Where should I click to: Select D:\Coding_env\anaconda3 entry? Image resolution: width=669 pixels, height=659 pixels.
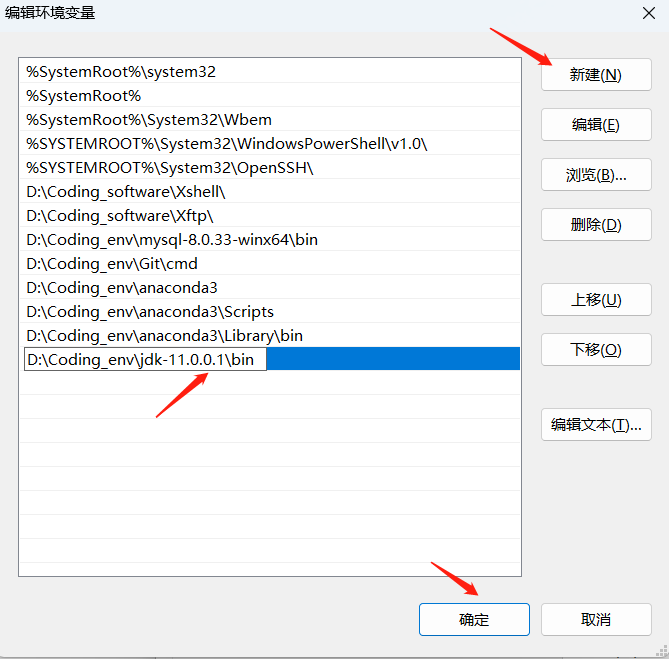click(x=270, y=287)
